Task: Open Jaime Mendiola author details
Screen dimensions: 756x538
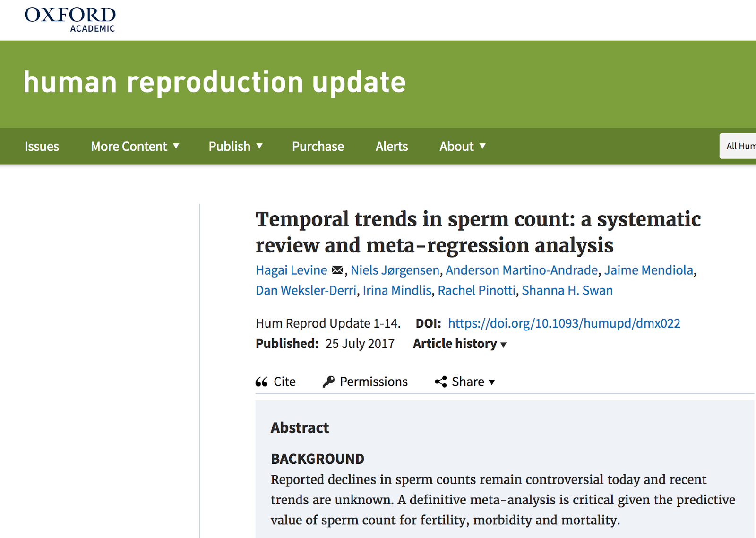Action: (648, 270)
